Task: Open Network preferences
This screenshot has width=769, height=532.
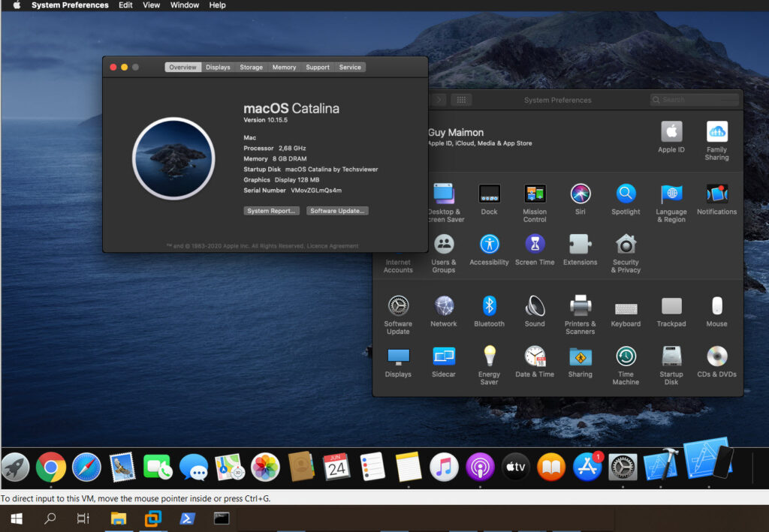Action: 444,311
